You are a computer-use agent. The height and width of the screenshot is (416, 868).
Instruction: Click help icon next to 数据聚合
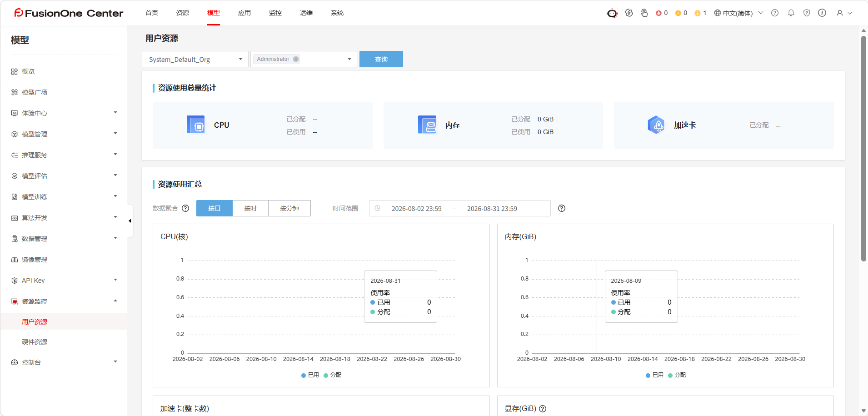(x=185, y=208)
